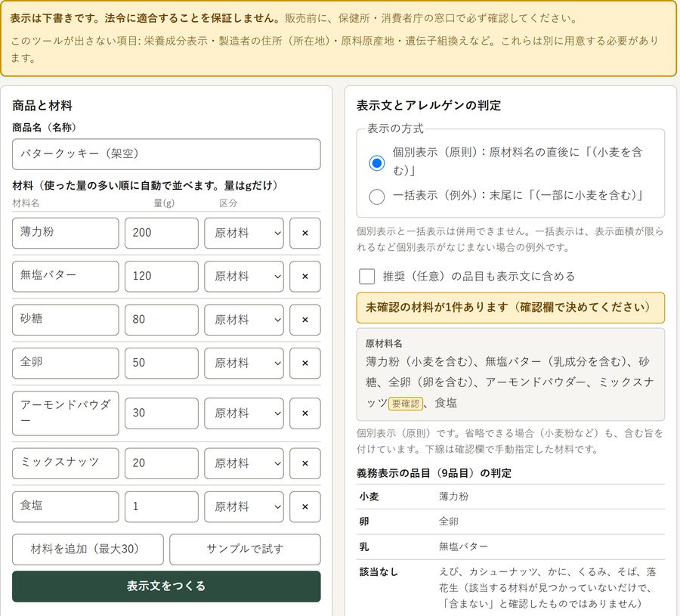The width and height of the screenshot is (680, 616).
Task: Click the 表示の方式 group legend
Action: tap(395, 128)
